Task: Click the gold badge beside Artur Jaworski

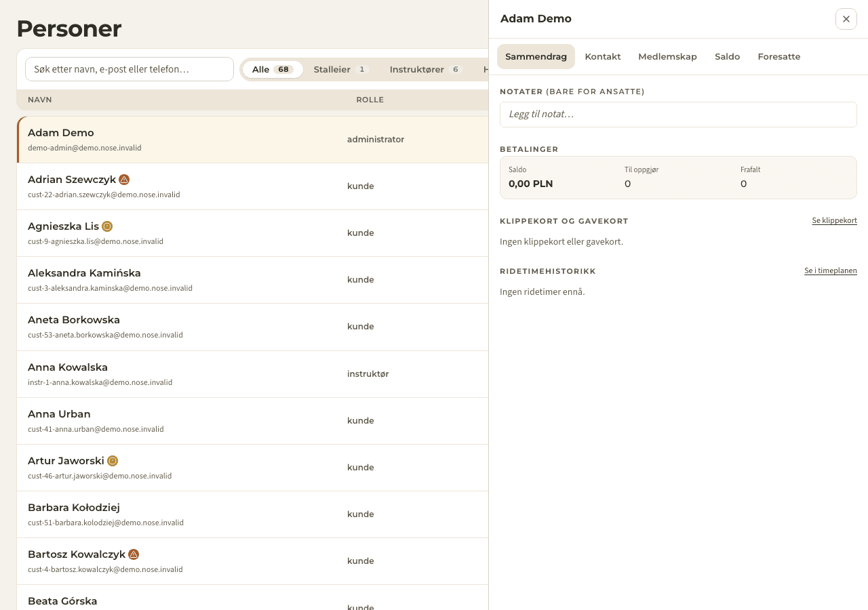Action: click(113, 461)
